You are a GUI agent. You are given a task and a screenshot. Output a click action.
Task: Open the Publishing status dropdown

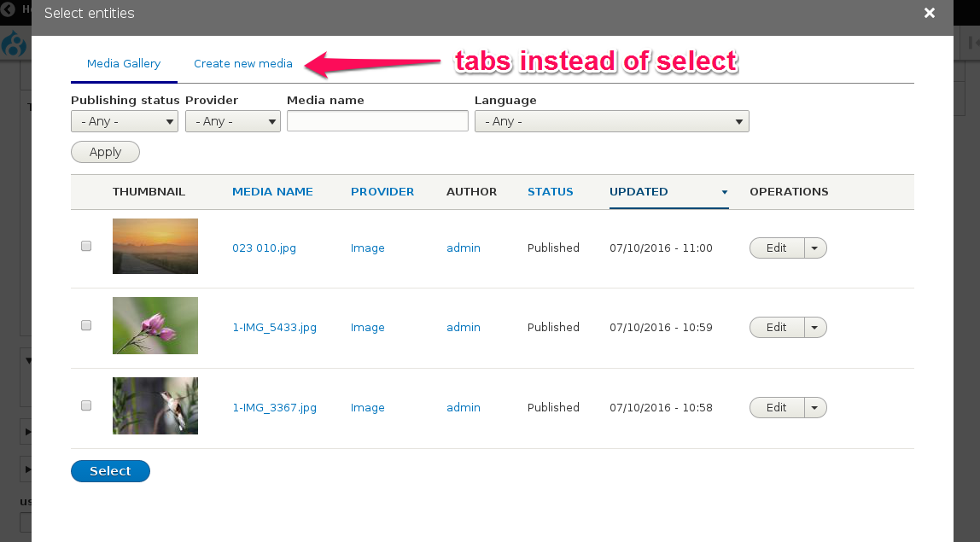point(125,121)
